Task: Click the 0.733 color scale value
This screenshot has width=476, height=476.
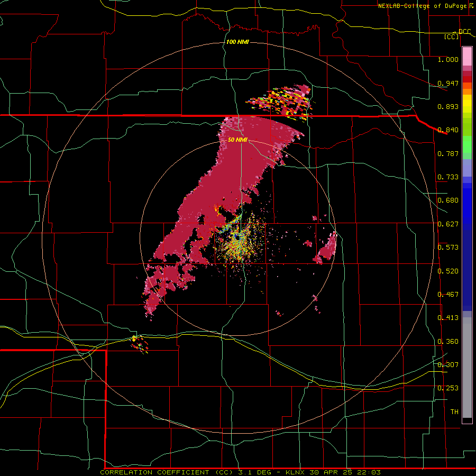Action: 448,177
